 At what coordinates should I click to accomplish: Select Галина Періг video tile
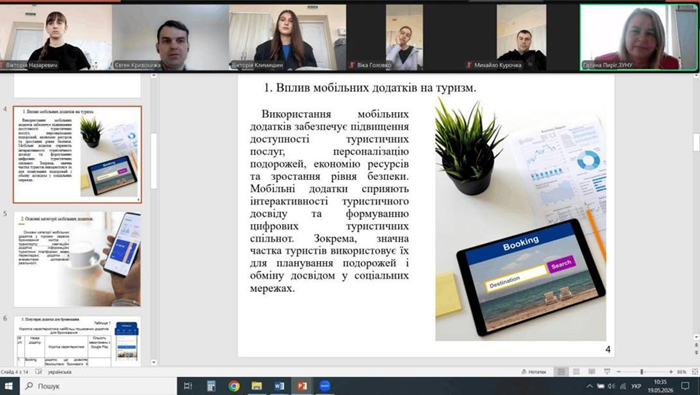point(638,37)
